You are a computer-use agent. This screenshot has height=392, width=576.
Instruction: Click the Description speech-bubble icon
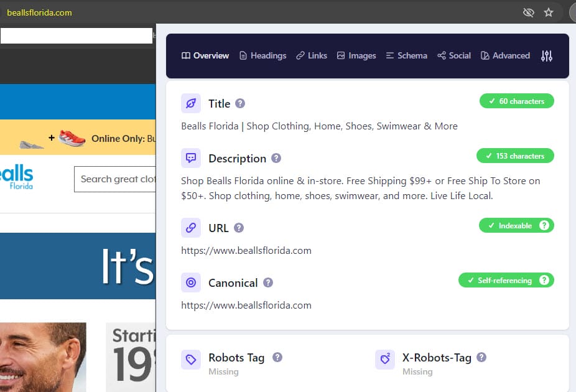(191, 158)
